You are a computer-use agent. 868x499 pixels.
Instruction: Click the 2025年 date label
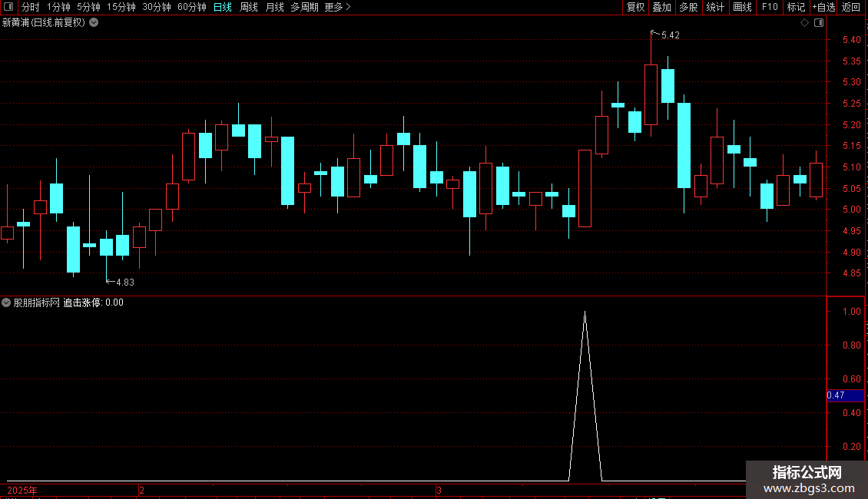(22, 490)
